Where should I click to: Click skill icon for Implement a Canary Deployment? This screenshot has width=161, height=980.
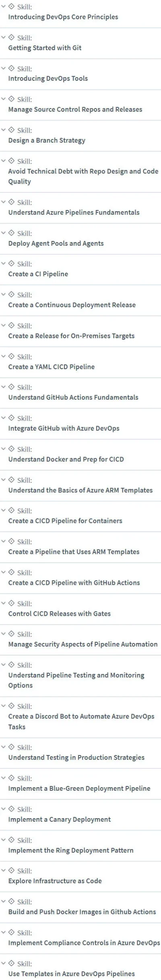11,809
